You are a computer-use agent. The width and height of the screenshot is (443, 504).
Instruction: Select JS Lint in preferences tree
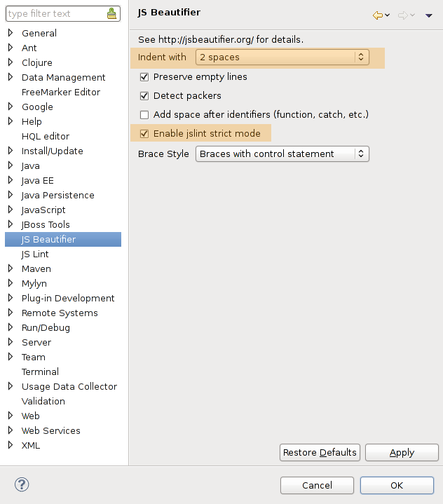click(x=35, y=254)
